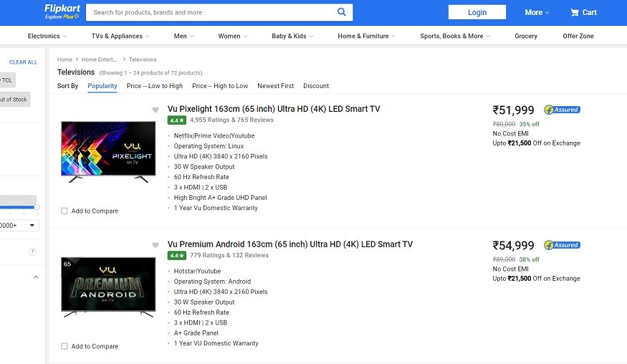Open the max price dropdown in sidebar

(19, 225)
